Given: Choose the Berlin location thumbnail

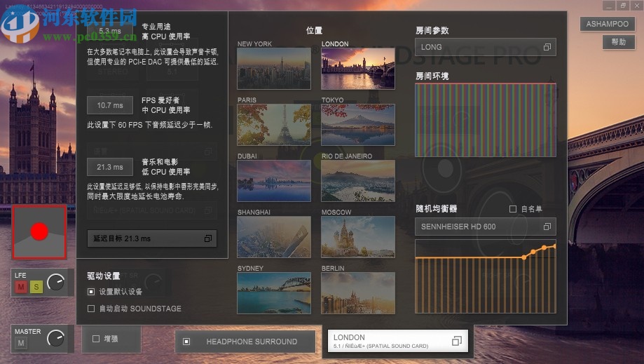Looking at the screenshot, I should [x=357, y=293].
